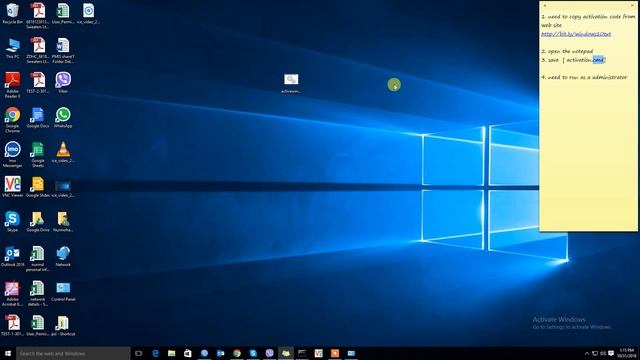Image resolution: width=640 pixels, height=360 pixels.
Task: Select the PMS share Word document icon
Action: click(63, 50)
